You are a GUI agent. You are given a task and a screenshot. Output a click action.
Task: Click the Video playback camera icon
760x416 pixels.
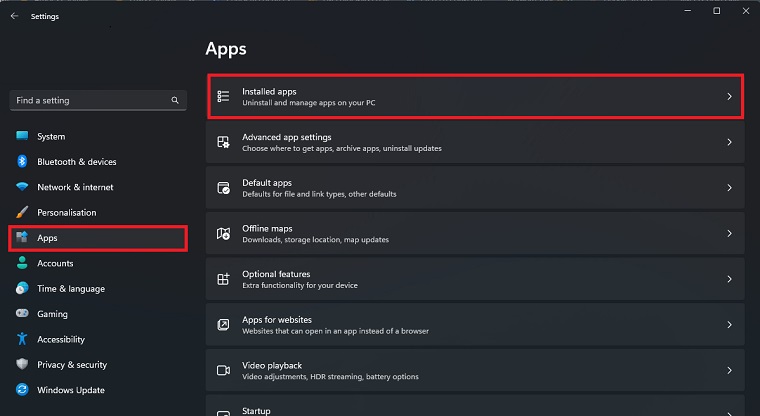223,370
